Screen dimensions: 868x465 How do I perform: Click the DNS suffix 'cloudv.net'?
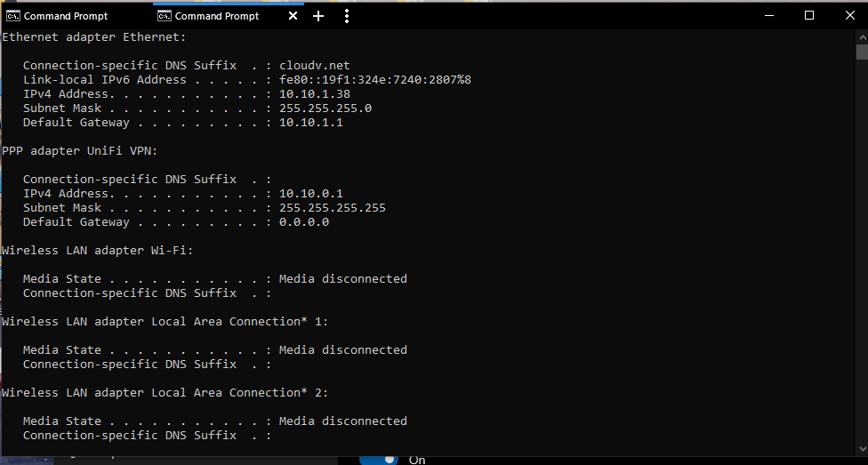315,65
